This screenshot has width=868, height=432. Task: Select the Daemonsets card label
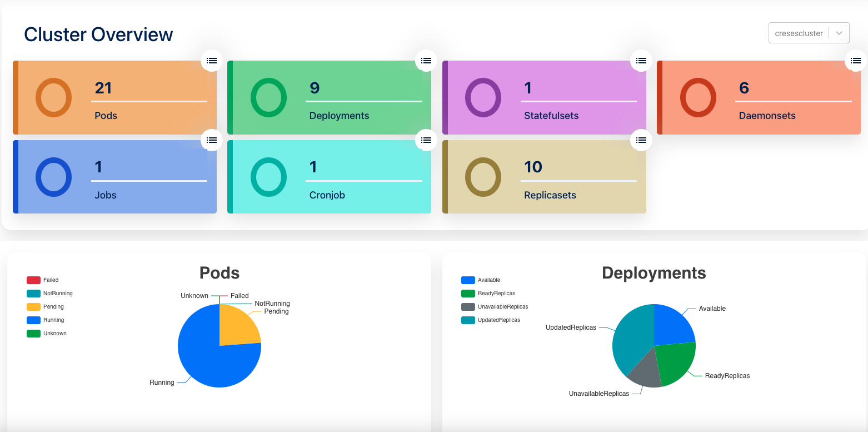(x=767, y=116)
